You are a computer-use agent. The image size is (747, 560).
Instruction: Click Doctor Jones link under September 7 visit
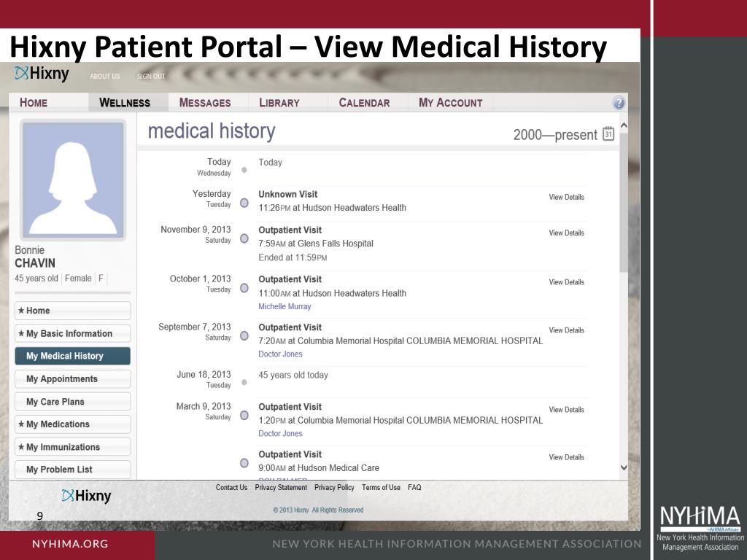(280, 354)
